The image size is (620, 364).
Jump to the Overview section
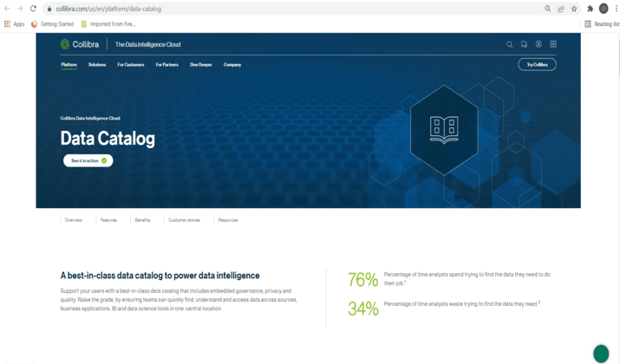pyautogui.click(x=74, y=220)
